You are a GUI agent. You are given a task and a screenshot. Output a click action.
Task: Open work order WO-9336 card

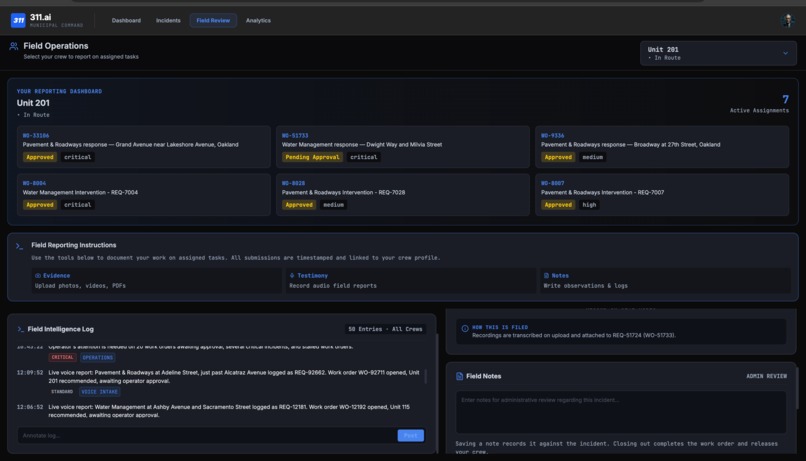[x=662, y=147]
